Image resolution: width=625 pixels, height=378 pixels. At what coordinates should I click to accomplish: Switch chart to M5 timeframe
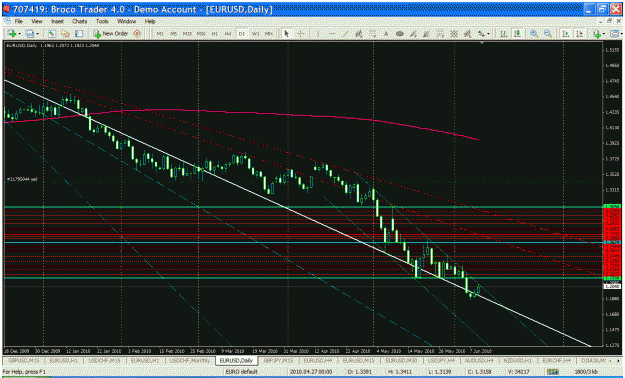click(x=174, y=34)
